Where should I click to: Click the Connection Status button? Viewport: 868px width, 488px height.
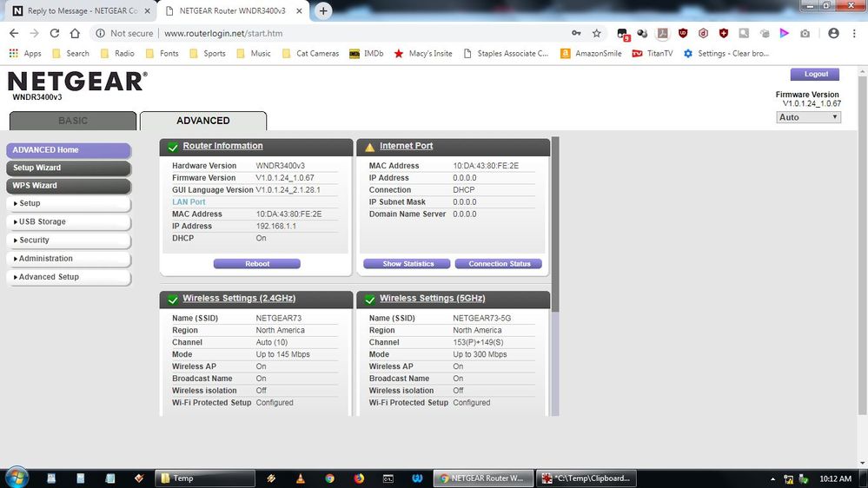click(499, 264)
